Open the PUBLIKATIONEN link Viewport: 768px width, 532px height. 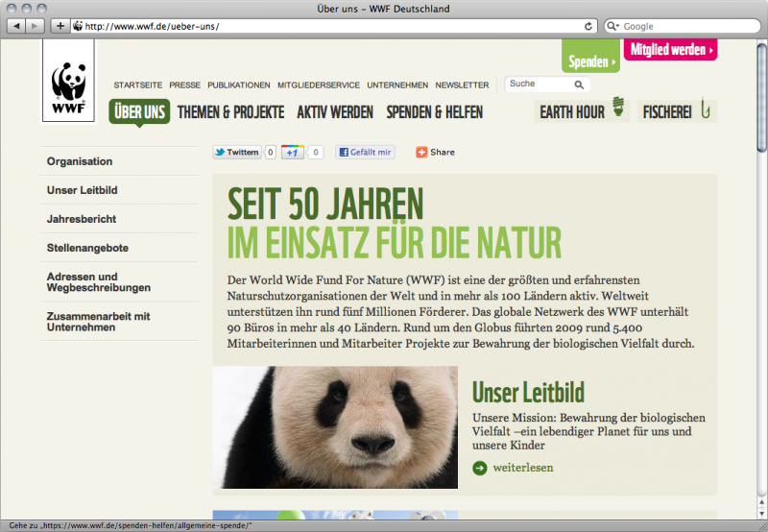tap(238, 85)
